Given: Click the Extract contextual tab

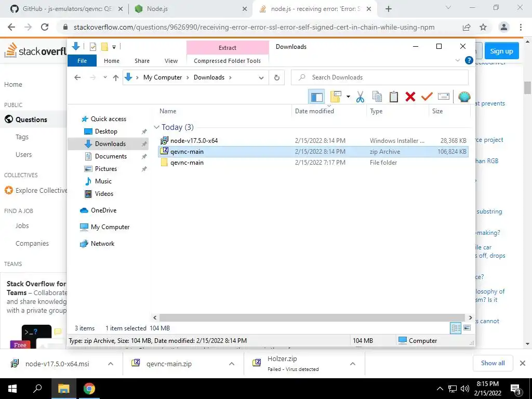Looking at the screenshot, I should tap(228, 48).
